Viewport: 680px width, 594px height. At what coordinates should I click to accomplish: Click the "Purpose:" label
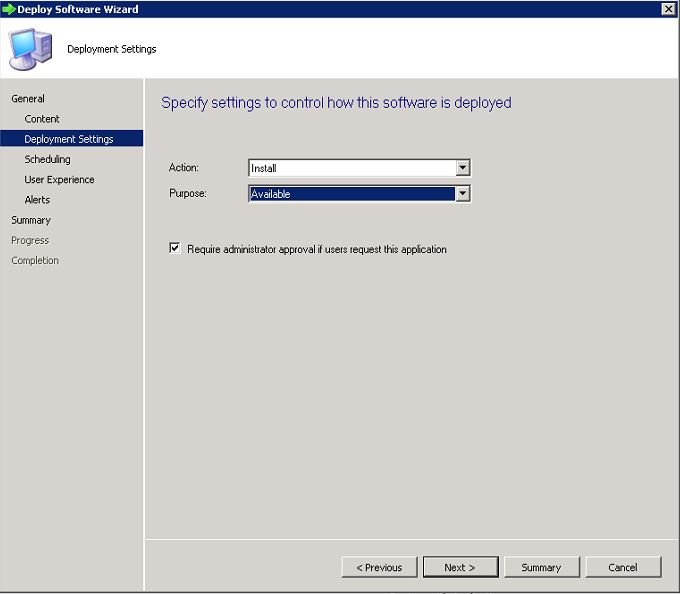click(188, 193)
